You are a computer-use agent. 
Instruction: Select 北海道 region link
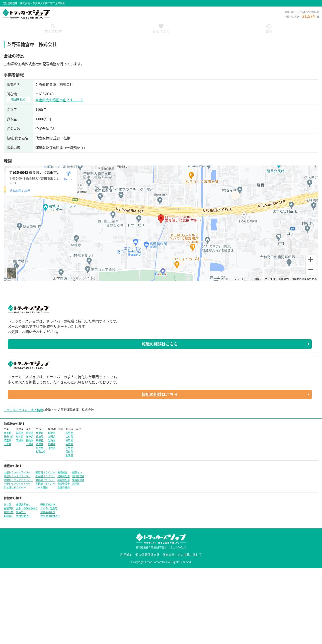click(x=69, y=455)
